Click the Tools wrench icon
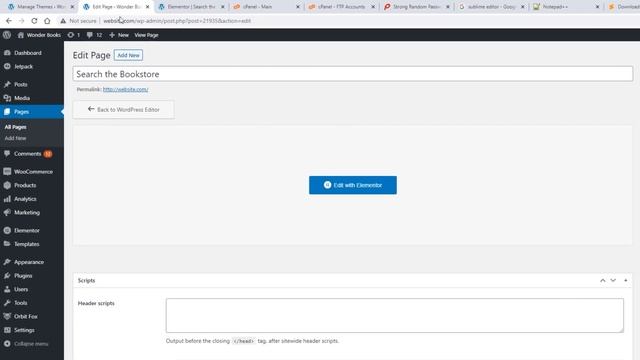This screenshot has width=640, height=360. coord(7,302)
